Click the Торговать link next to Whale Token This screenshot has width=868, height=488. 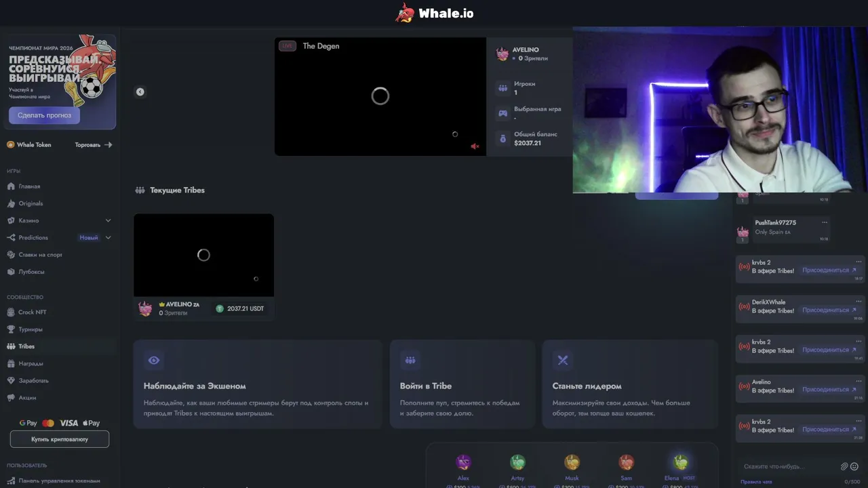[94, 144]
